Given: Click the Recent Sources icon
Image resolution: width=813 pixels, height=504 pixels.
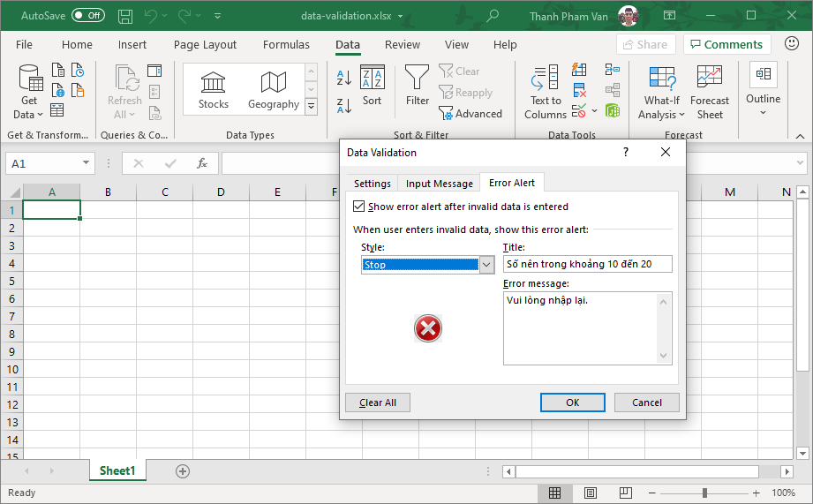Looking at the screenshot, I should pos(78,70).
